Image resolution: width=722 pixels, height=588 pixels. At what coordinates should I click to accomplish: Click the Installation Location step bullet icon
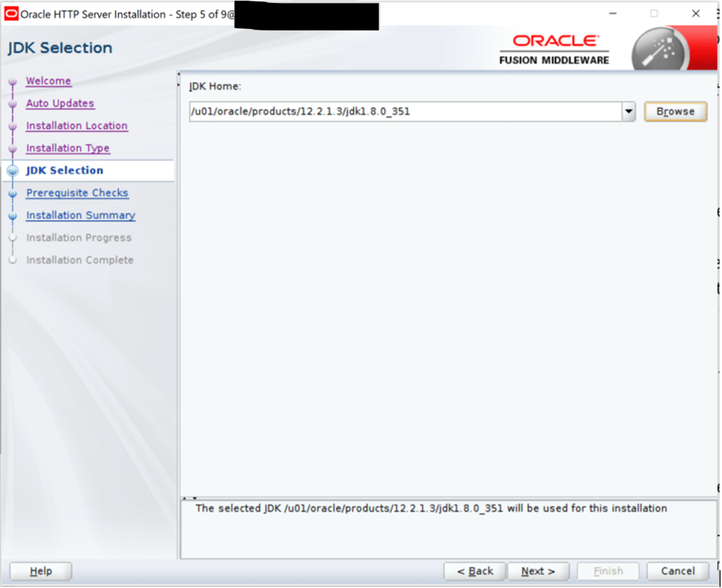(12, 126)
